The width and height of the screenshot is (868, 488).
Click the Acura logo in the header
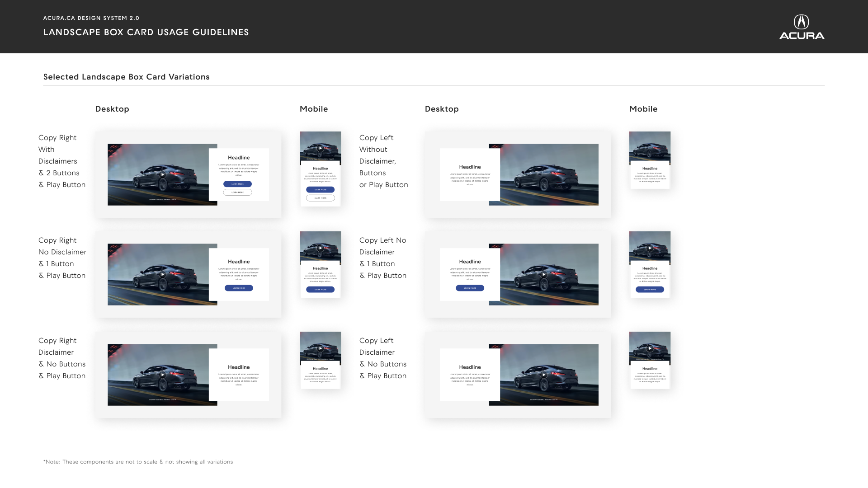coord(802,27)
